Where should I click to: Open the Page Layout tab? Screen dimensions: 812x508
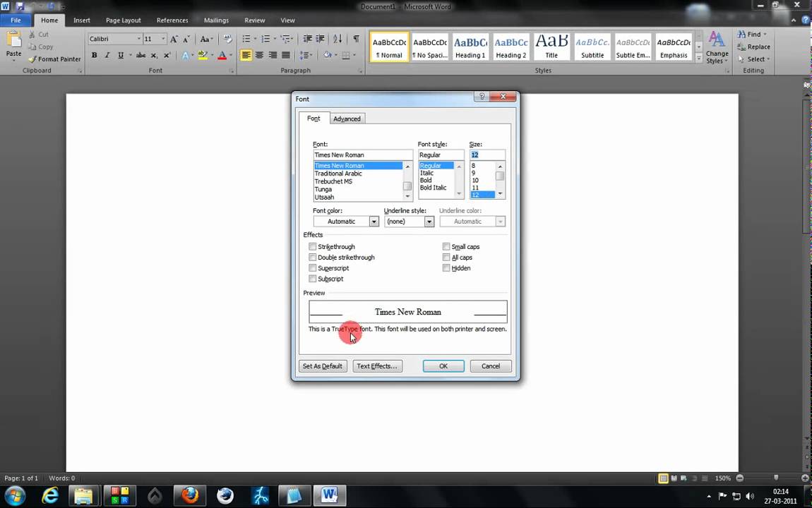coord(124,20)
